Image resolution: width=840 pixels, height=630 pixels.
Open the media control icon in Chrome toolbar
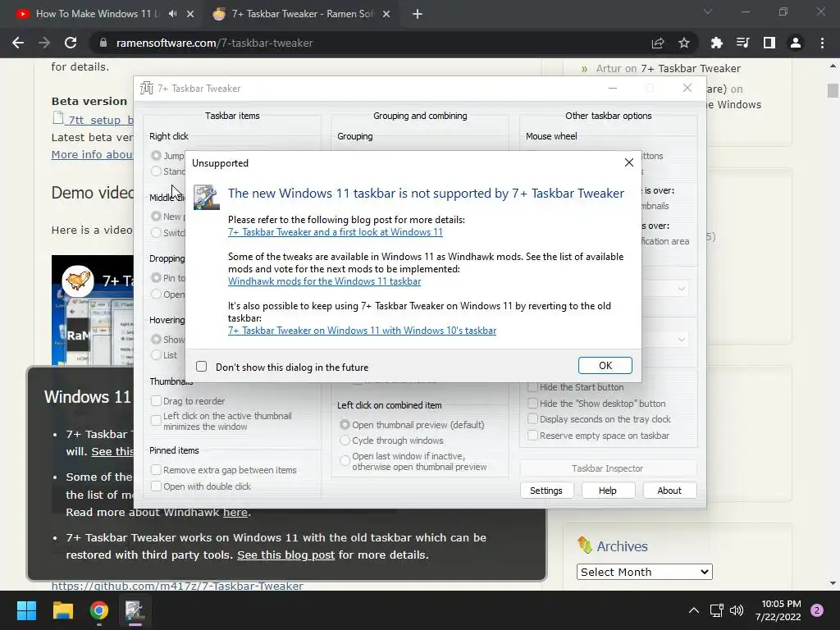click(x=742, y=43)
